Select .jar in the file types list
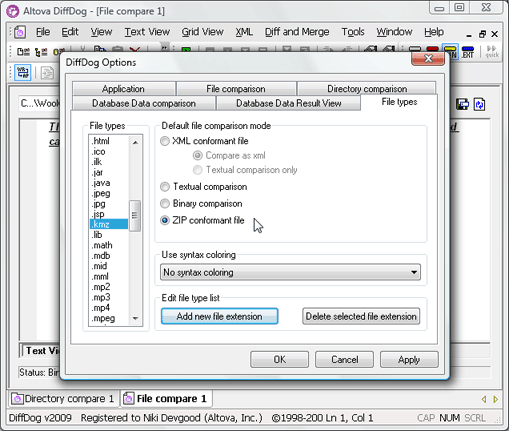Screen dimensions: 509x431 (109, 172)
